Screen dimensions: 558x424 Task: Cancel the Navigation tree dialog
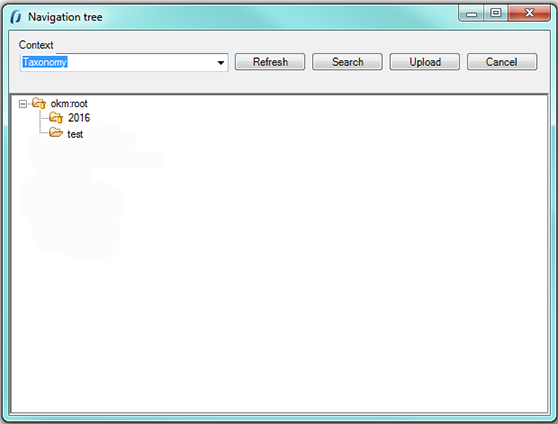pyautogui.click(x=502, y=62)
